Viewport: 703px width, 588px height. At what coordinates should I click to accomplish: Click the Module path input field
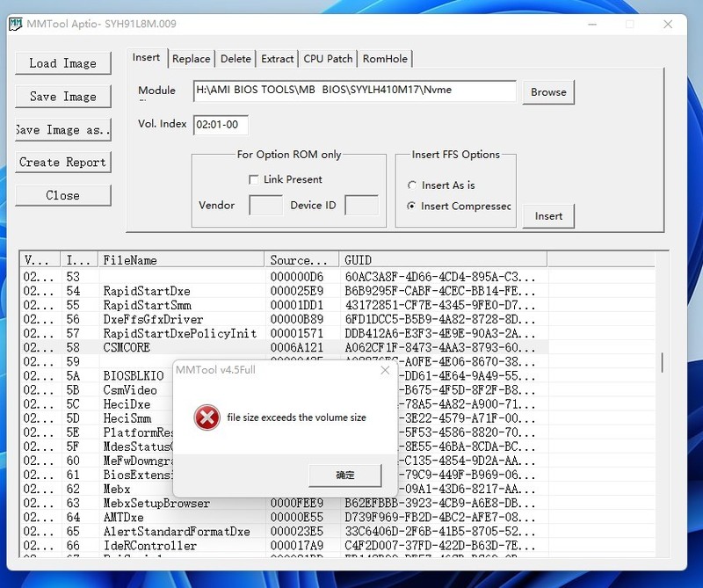click(355, 91)
